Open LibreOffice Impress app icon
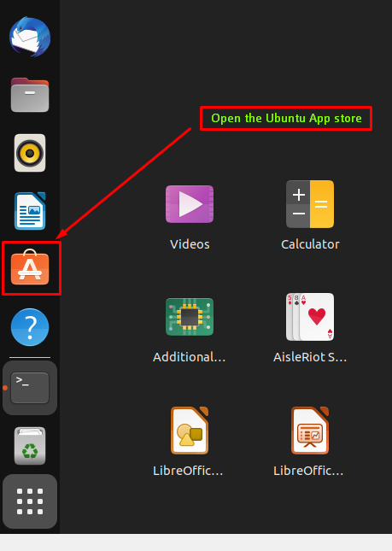Screen dimensions: 392x551 pos(310,431)
